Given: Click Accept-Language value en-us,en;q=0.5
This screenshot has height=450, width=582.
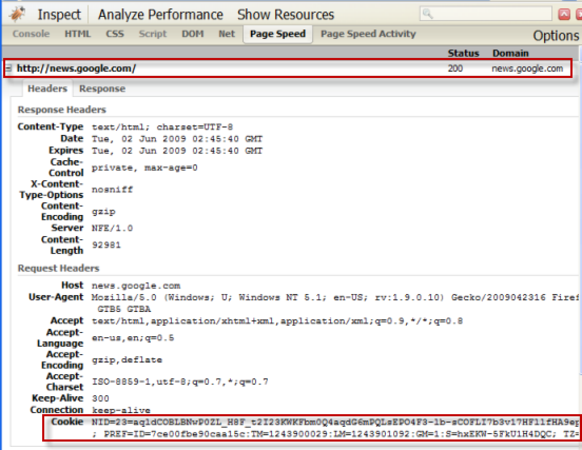Looking at the screenshot, I should click(133, 338).
